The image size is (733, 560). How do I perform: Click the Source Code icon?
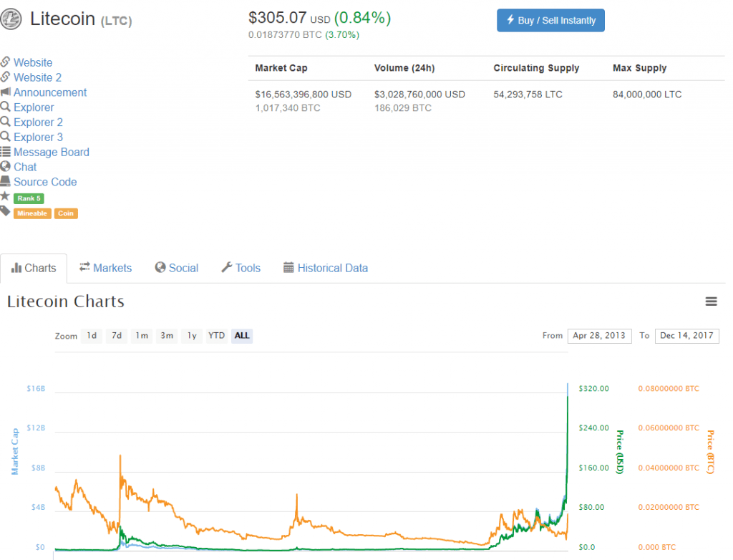(x=6, y=182)
